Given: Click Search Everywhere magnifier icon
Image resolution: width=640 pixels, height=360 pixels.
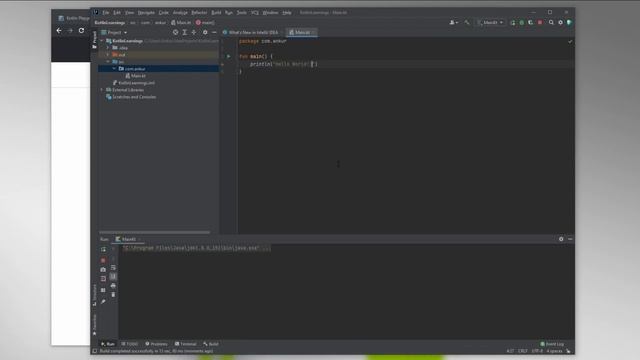Looking at the screenshot, I should [x=551, y=23].
